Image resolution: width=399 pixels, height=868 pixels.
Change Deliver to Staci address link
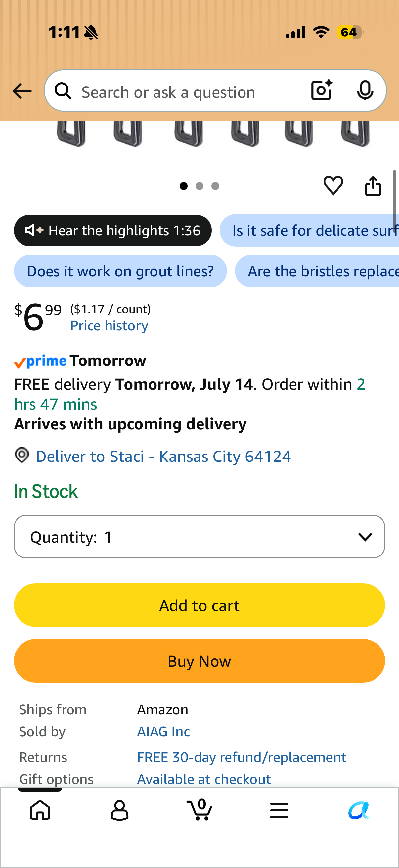point(163,456)
